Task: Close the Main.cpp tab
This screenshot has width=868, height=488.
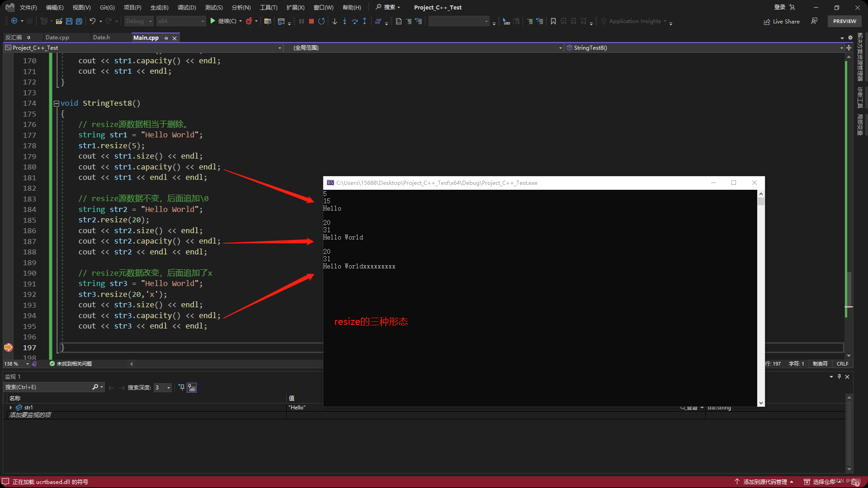Action: [x=175, y=38]
